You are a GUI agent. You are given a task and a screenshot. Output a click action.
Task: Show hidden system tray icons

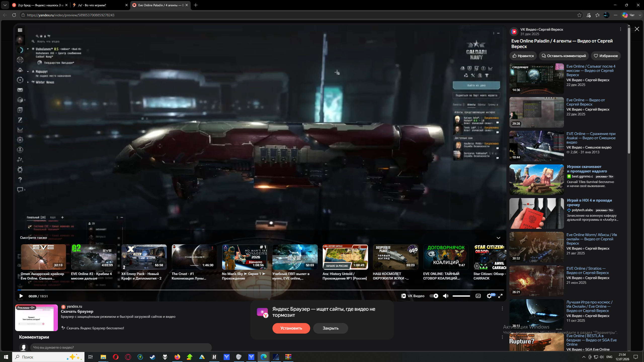[x=584, y=357]
